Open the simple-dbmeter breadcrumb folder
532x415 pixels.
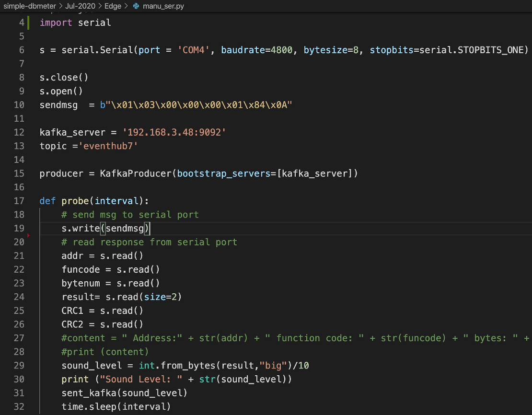tap(30, 6)
